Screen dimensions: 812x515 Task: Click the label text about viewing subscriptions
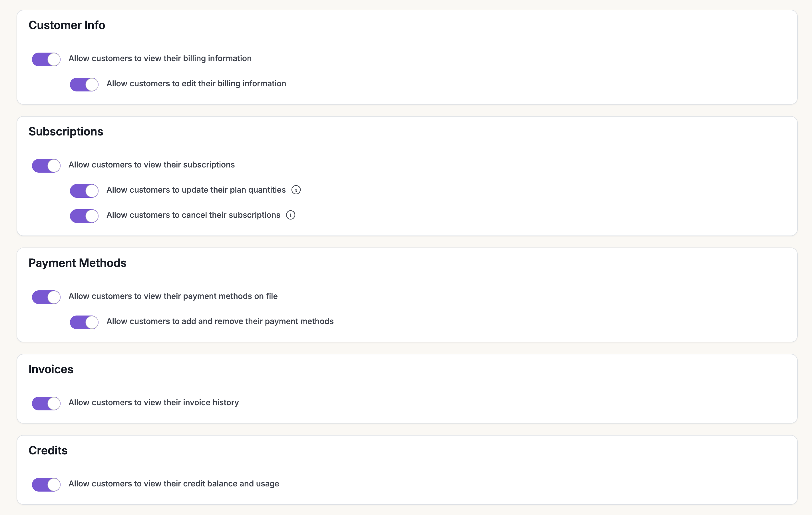click(x=151, y=165)
